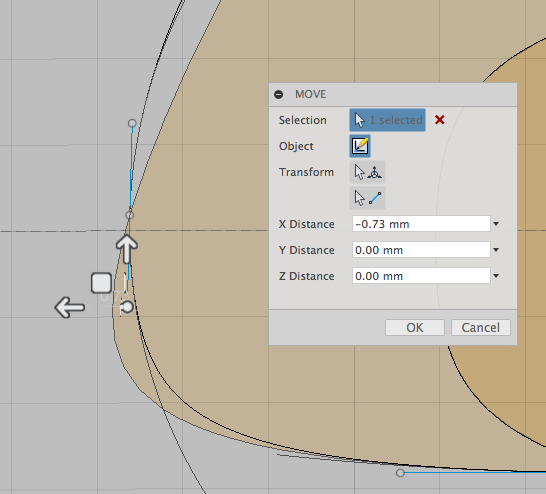This screenshot has width=546, height=494.
Task: Choose the Sketch Objects move type icon
Action: (x=360, y=146)
